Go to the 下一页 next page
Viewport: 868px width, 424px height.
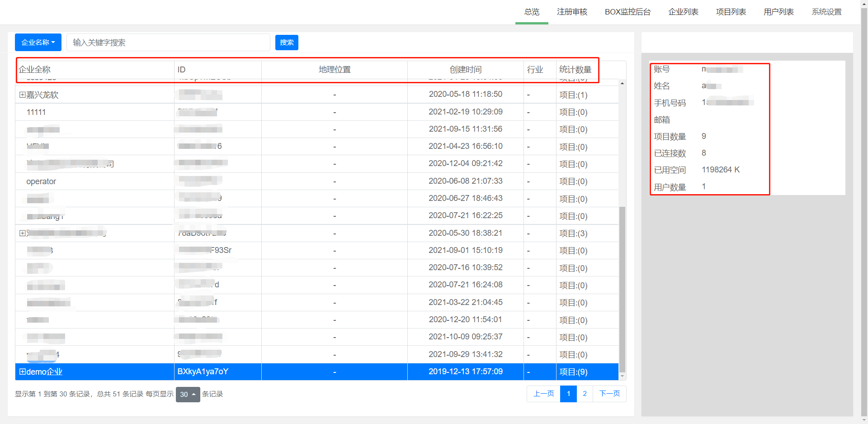pyautogui.click(x=609, y=394)
